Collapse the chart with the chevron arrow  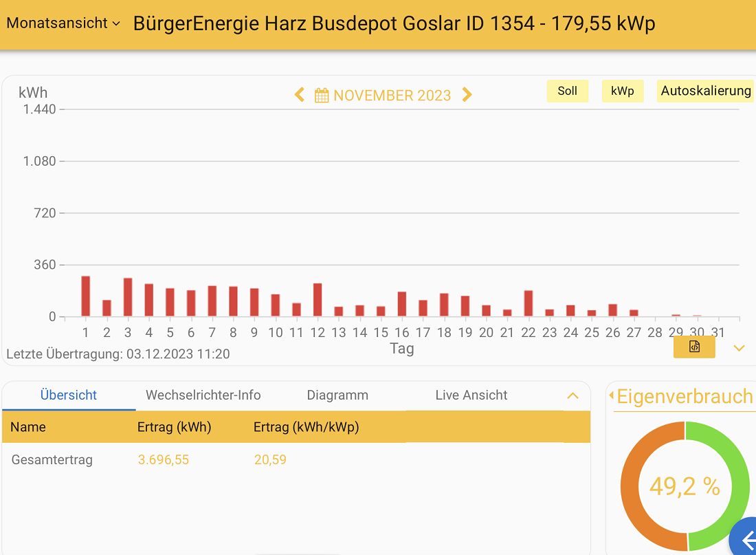coord(740,349)
